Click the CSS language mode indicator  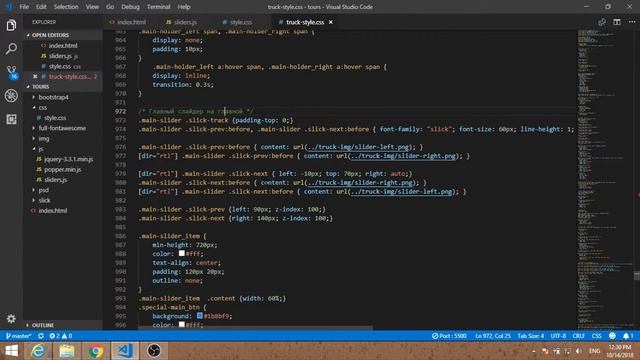coord(596,336)
